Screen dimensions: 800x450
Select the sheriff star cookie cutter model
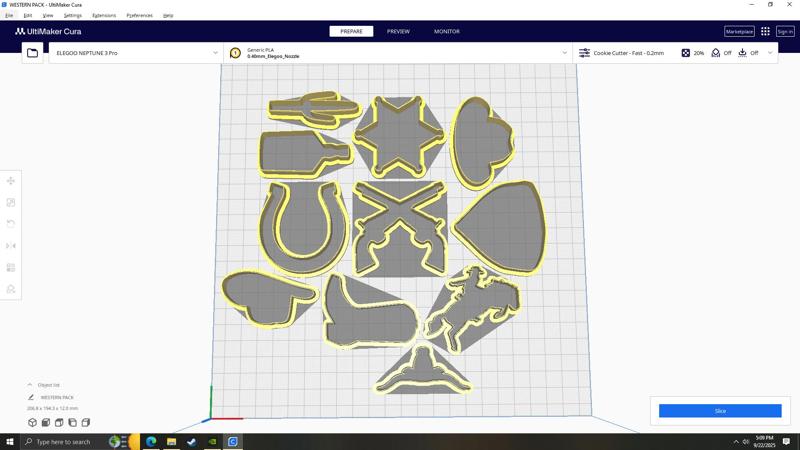[398, 136]
